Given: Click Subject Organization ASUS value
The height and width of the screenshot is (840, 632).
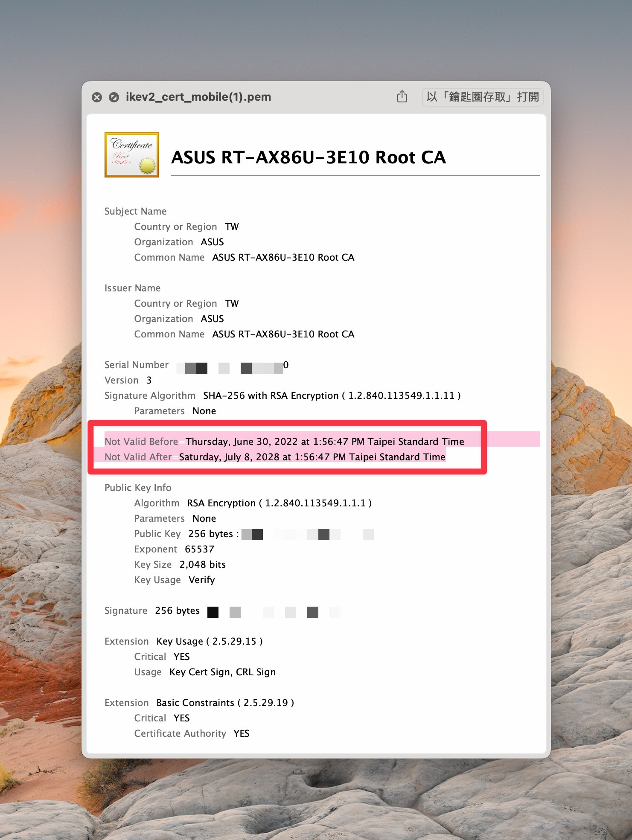Looking at the screenshot, I should 212,242.
